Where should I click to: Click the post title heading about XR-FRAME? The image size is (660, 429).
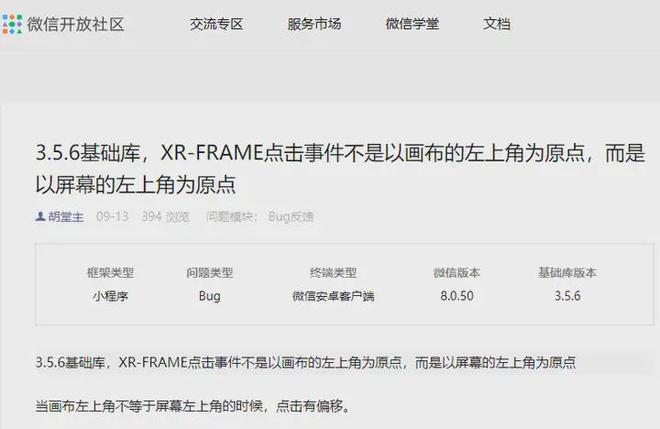(x=340, y=168)
